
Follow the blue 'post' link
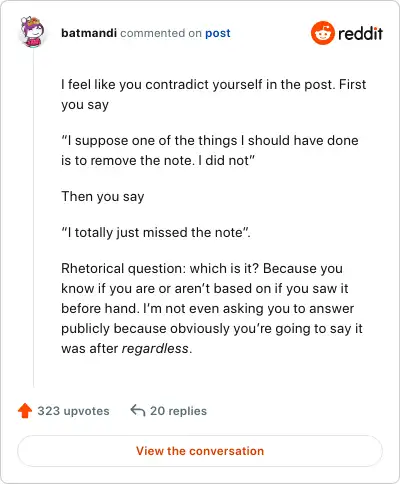218,33
